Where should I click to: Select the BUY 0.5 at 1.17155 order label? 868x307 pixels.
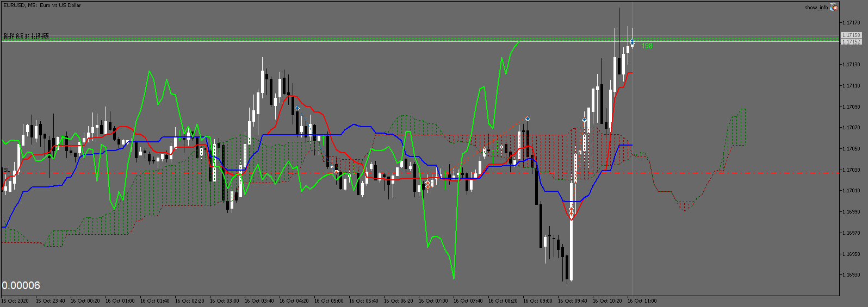pyautogui.click(x=26, y=36)
